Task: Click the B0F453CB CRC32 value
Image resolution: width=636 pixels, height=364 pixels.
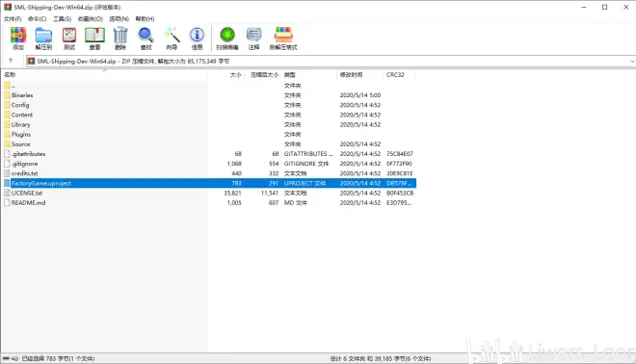Action: click(x=400, y=193)
